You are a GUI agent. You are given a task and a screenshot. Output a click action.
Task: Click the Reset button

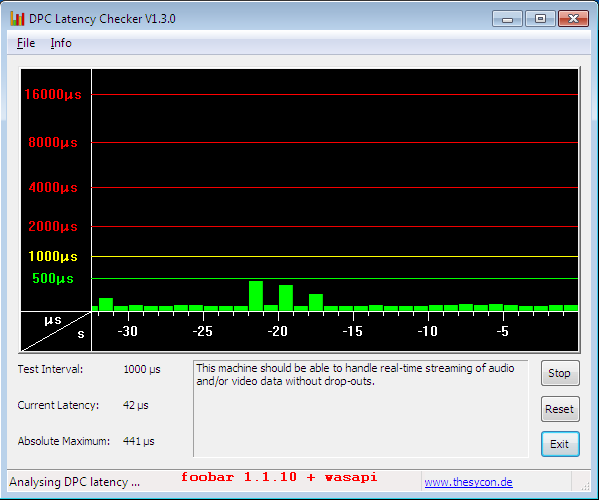click(x=560, y=409)
